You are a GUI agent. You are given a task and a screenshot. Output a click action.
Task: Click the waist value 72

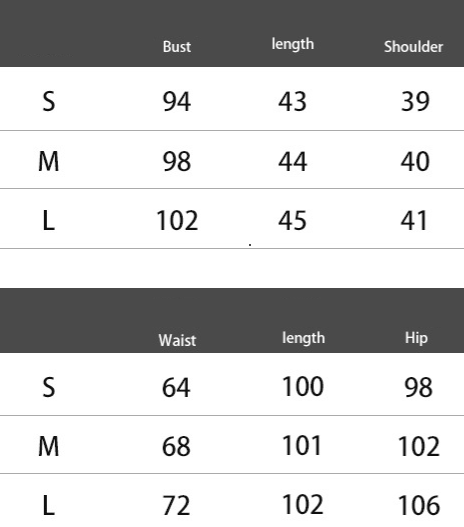[176, 505]
